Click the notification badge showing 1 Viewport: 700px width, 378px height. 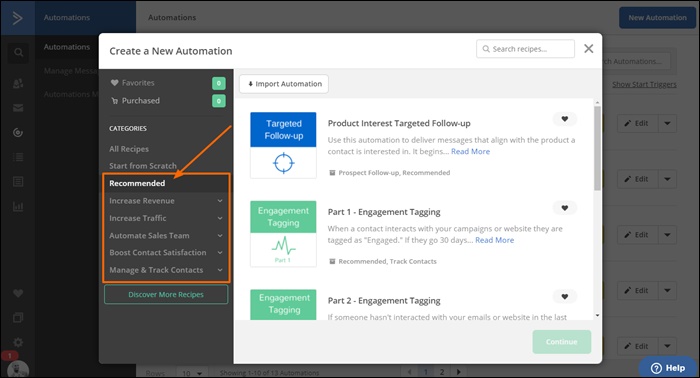[9, 356]
